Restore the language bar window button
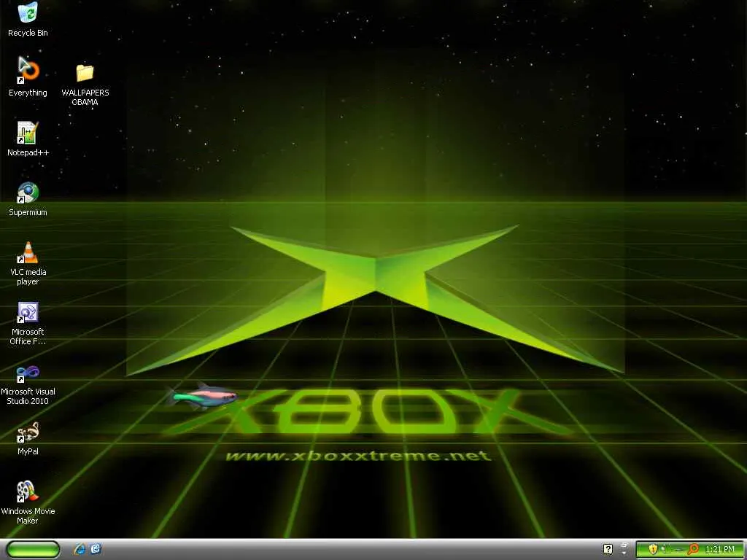Image resolution: width=747 pixels, height=560 pixels. [x=624, y=545]
